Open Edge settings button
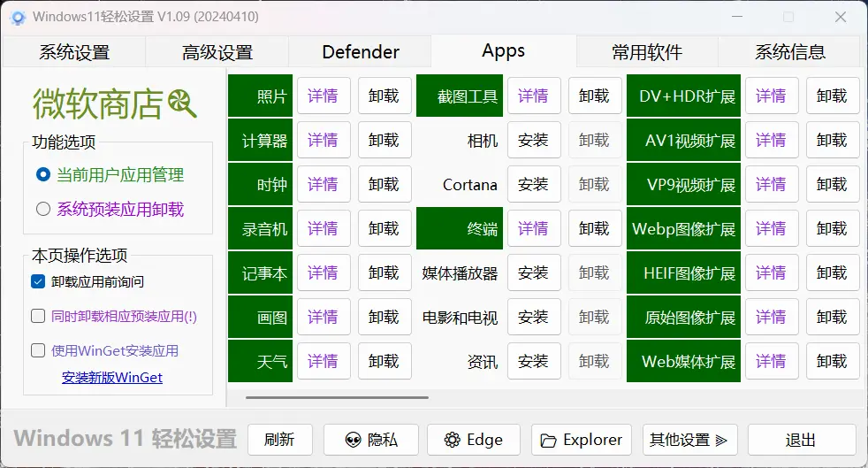 click(x=473, y=440)
